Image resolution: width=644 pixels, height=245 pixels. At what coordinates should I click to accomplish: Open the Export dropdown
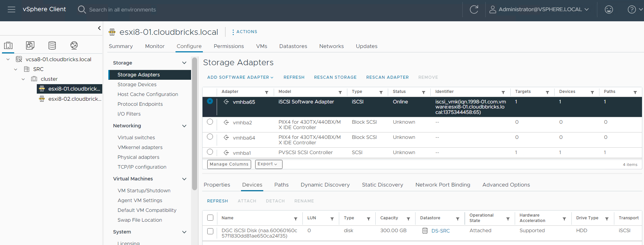[269, 164]
